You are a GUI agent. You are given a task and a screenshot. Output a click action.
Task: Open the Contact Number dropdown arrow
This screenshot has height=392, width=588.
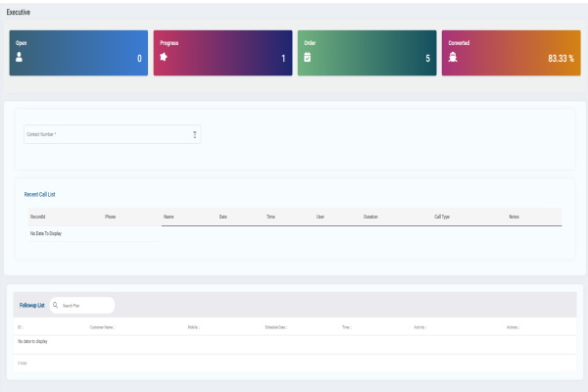click(x=195, y=134)
